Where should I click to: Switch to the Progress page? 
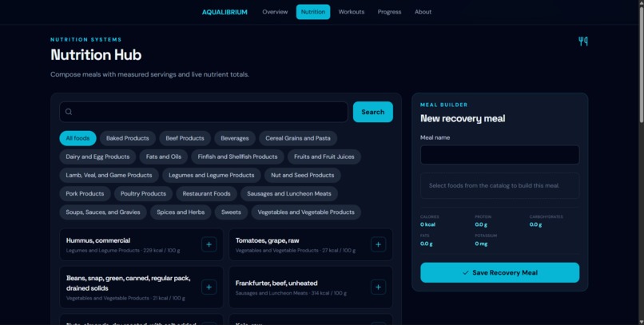coord(389,12)
